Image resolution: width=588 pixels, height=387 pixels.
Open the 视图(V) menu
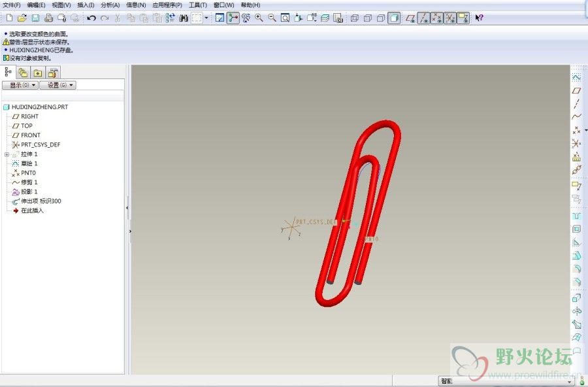61,5
